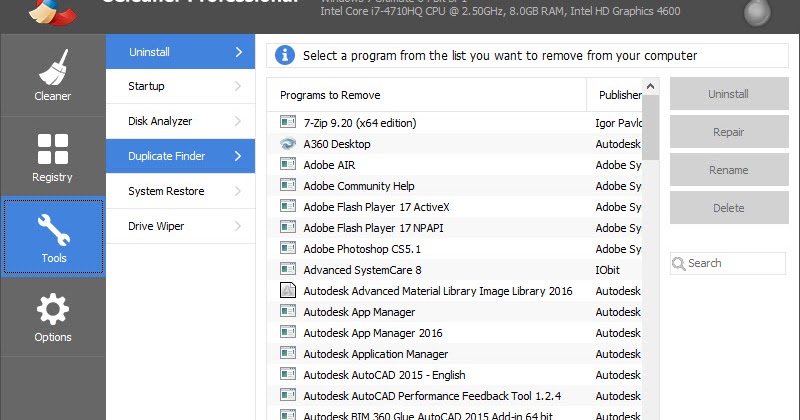Screen dimensions: 800x420
Task: Click the Rename button
Action: coord(729,169)
